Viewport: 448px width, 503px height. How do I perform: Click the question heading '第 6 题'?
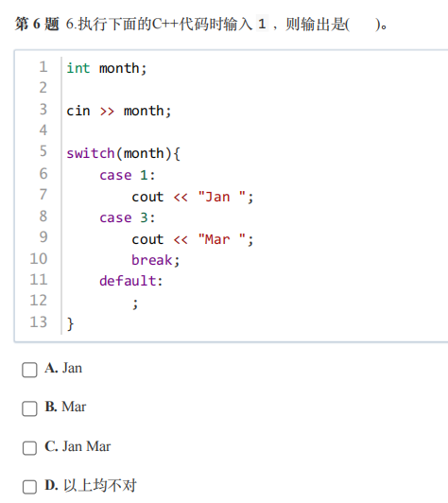pyautogui.click(x=37, y=24)
